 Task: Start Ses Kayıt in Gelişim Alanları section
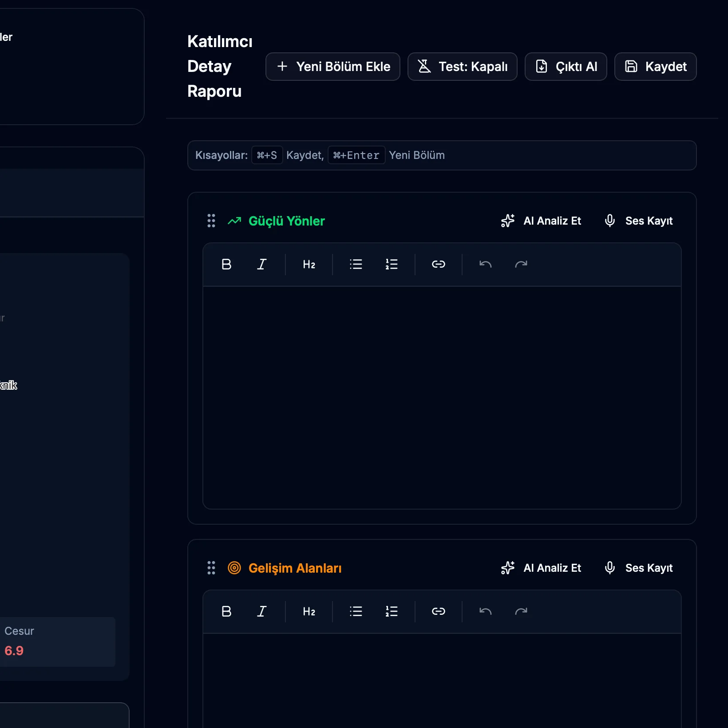[x=638, y=568]
